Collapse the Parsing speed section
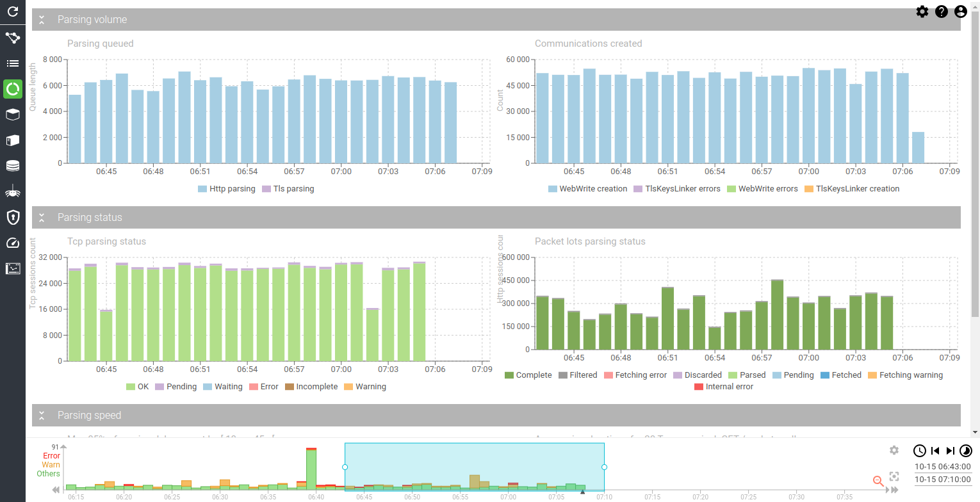Screen dimensions: 980x502 [x=42, y=416]
